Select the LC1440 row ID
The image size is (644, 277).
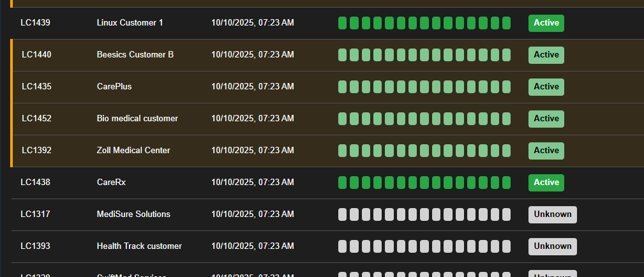pos(36,55)
